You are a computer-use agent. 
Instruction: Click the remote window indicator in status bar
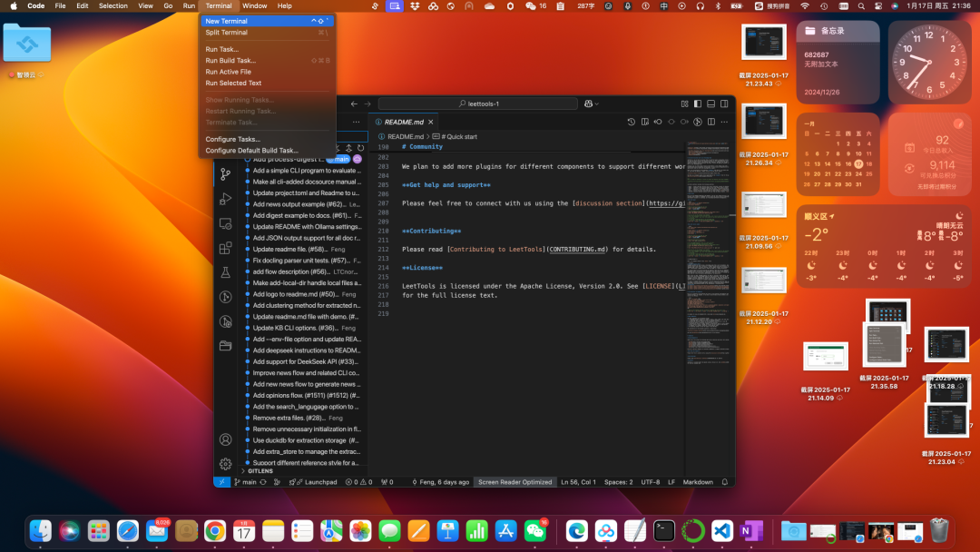221,482
